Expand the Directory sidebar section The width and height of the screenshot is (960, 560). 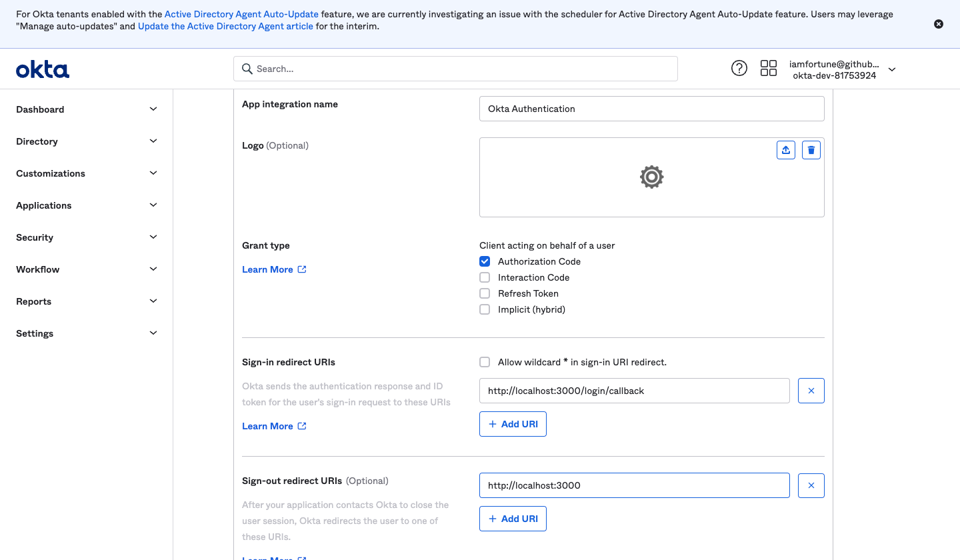(87, 141)
